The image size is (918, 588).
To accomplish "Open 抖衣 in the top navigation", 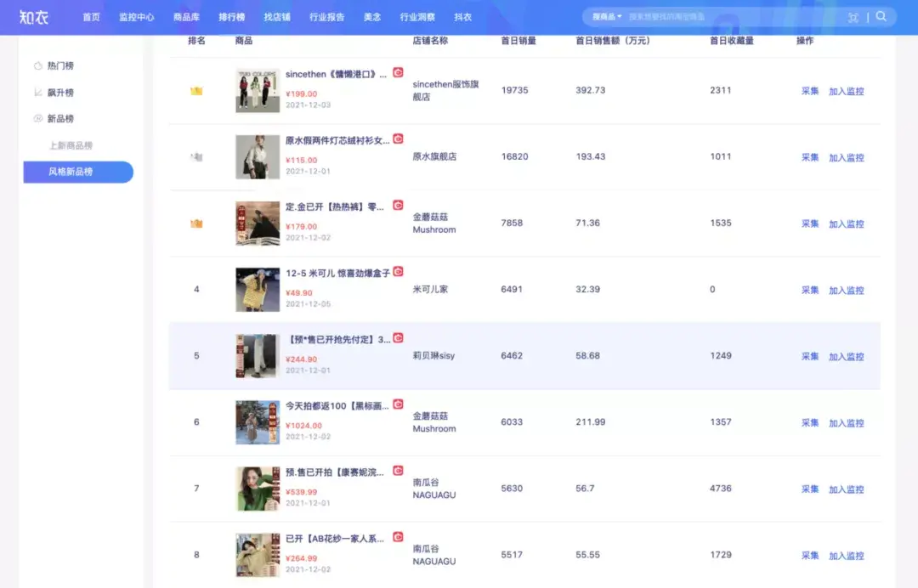I will pos(462,17).
